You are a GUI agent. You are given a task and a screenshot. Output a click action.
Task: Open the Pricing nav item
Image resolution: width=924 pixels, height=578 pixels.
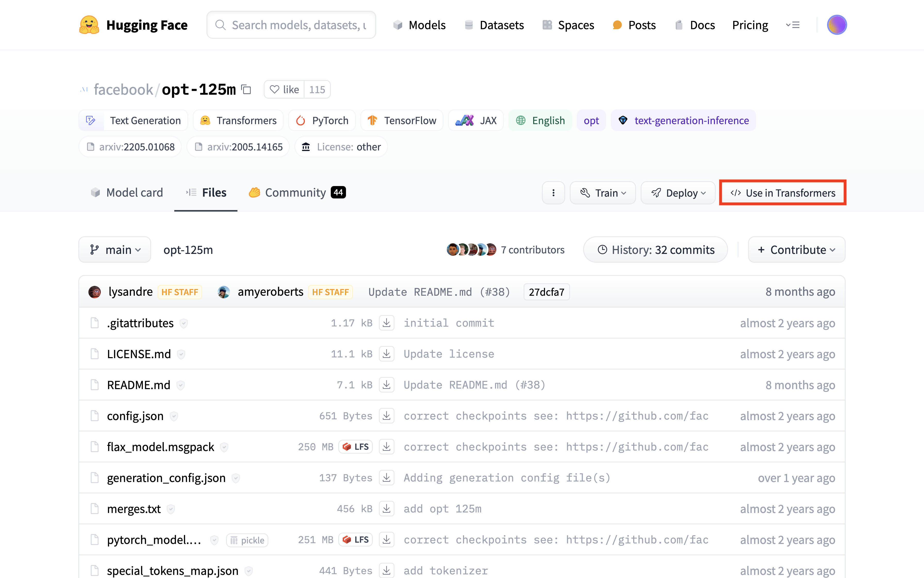click(750, 25)
